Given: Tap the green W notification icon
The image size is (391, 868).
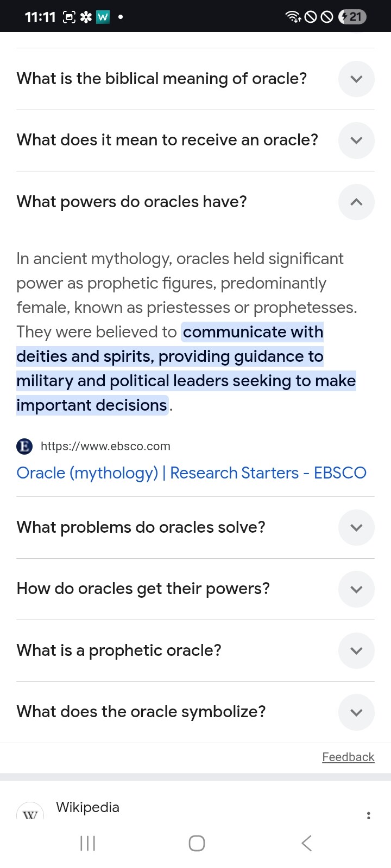Looking at the screenshot, I should pos(103,17).
